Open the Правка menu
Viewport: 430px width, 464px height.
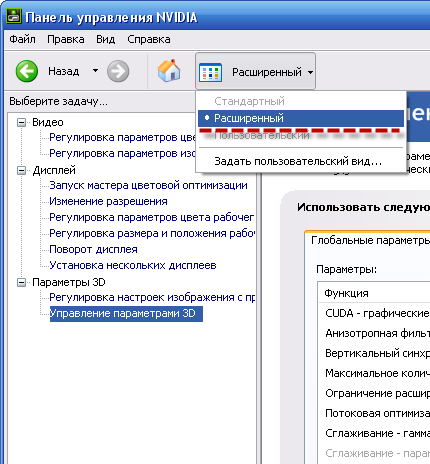tap(66, 39)
